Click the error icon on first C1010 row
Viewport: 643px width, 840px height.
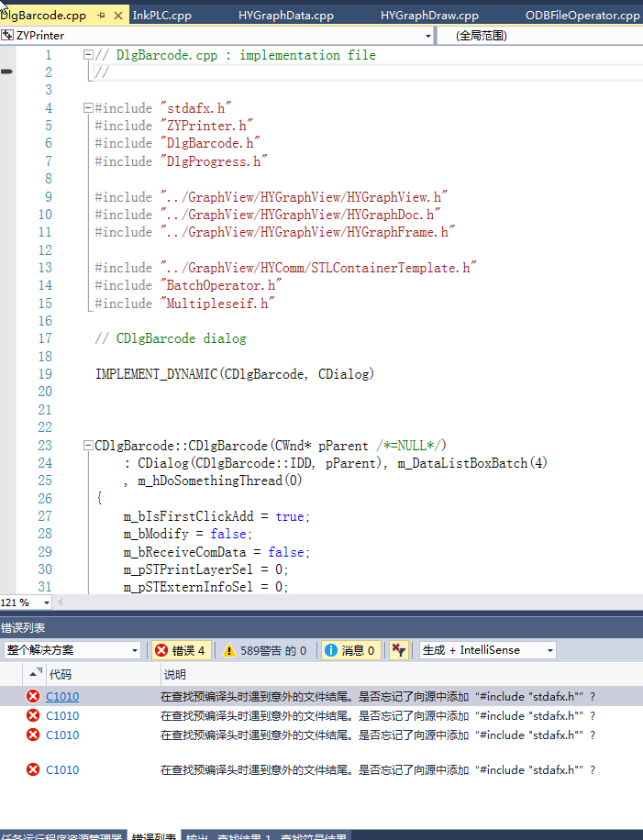click(x=34, y=696)
